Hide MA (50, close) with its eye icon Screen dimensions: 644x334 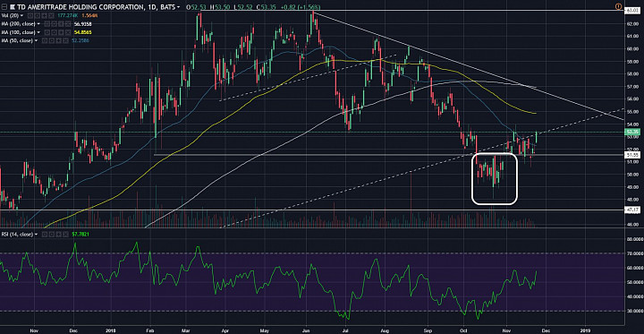click(x=45, y=40)
